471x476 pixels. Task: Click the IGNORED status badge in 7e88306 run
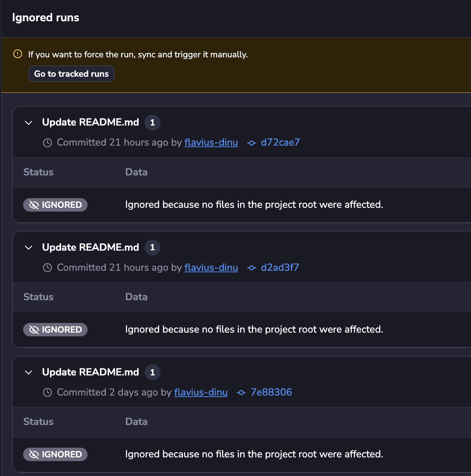tap(55, 454)
